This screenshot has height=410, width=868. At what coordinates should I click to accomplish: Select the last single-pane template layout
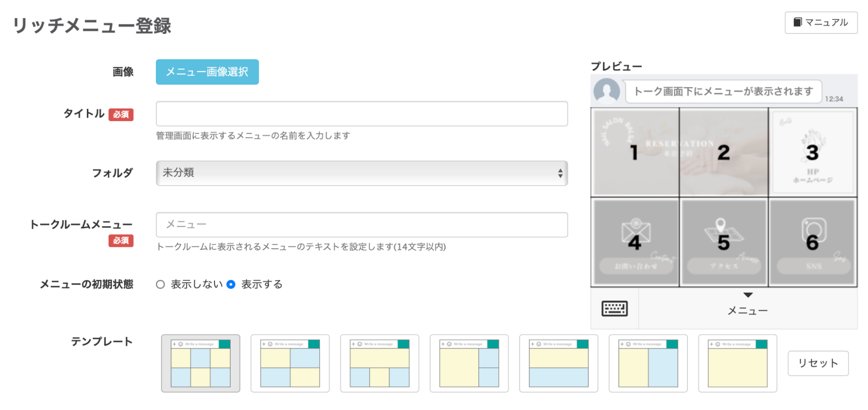tap(737, 363)
